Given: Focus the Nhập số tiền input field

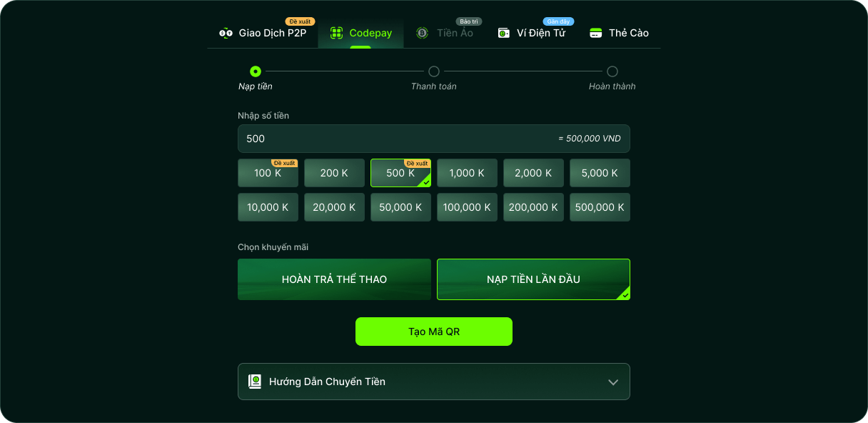Looking at the screenshot, I should [434, 139].
